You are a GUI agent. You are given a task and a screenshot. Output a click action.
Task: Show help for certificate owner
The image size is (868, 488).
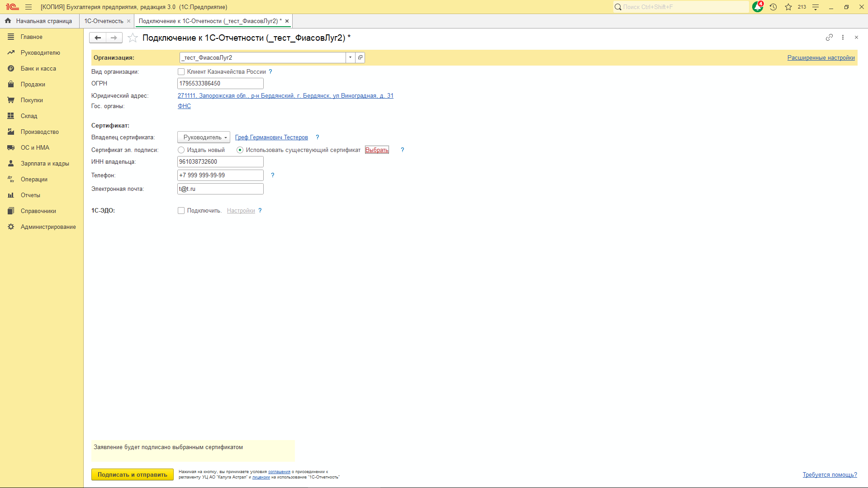[x=317, y=137]
